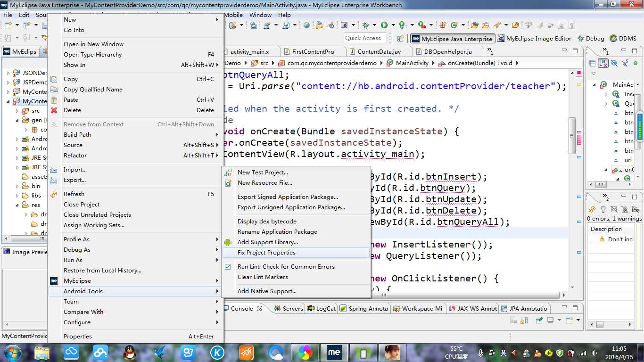Open Windows Start button
This screenshot has height=362, width=644.
pos(12,352)
